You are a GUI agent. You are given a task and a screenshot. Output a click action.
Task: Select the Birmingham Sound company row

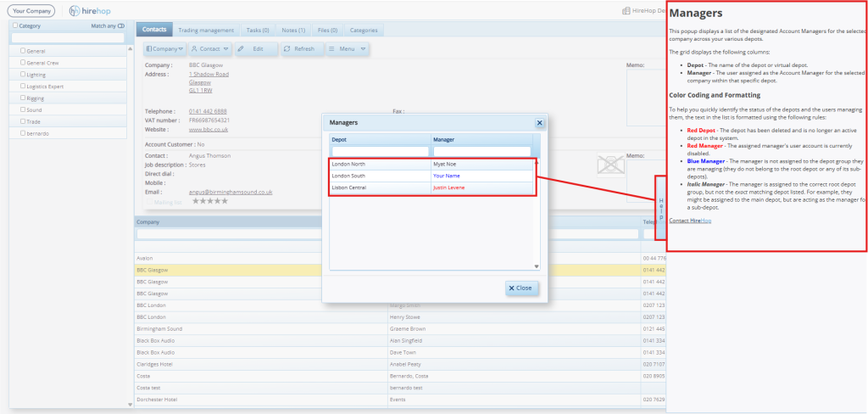[x=400, y=328]
